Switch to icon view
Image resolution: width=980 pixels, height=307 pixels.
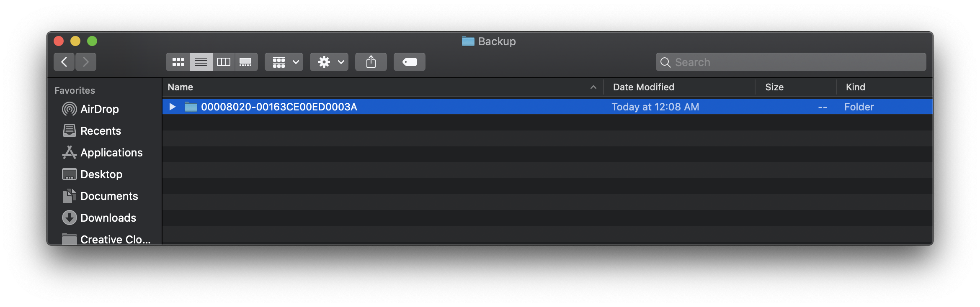178,62
